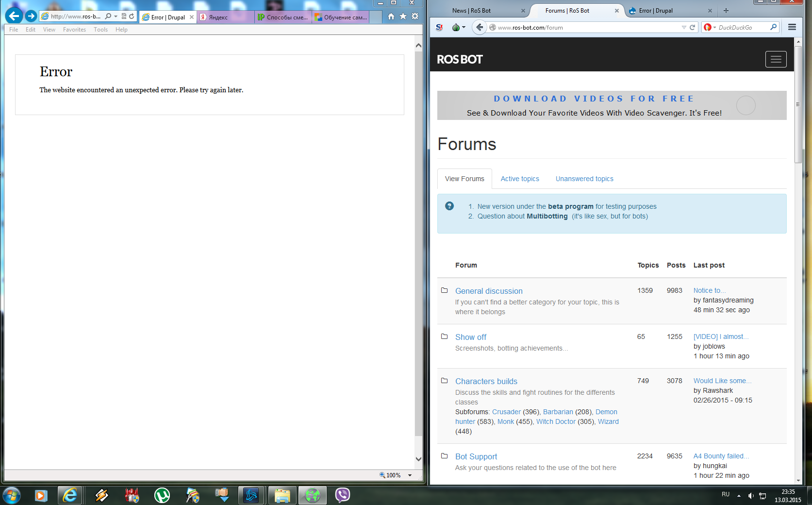Image resolution: width=812 pixels, height=505 pixels.
Task: Open the General discussion forum
Action: 489,291
